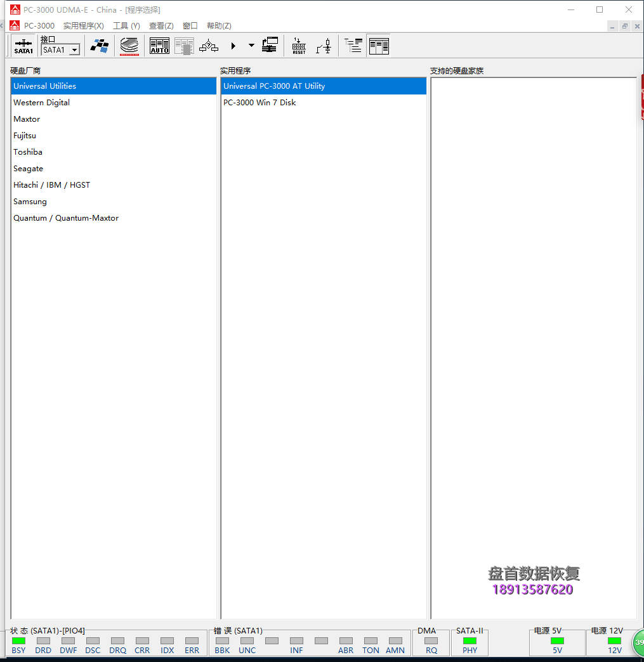Click the window-to-device transfer icon

pos(270,45)
